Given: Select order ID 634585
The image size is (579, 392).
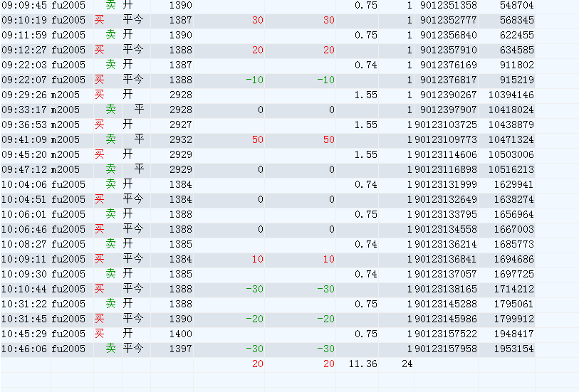Looking at the screenshot, I should pos(516,50).
